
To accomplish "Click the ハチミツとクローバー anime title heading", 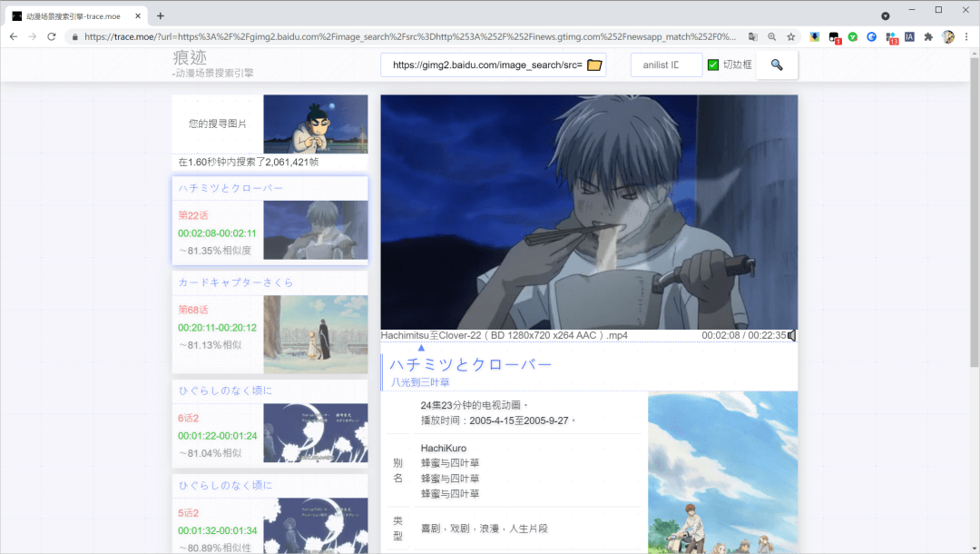I will pyautogui.click(x=471, y=364).
